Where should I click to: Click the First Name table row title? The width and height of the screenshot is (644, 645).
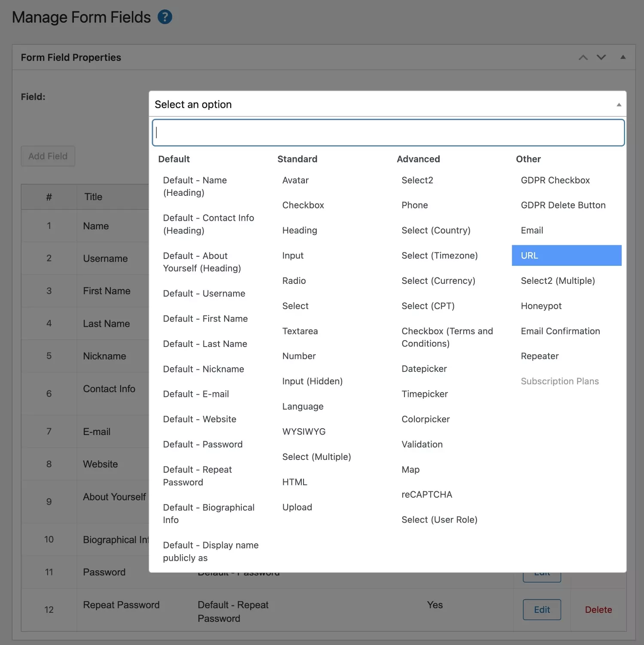(x=106, y=291)
